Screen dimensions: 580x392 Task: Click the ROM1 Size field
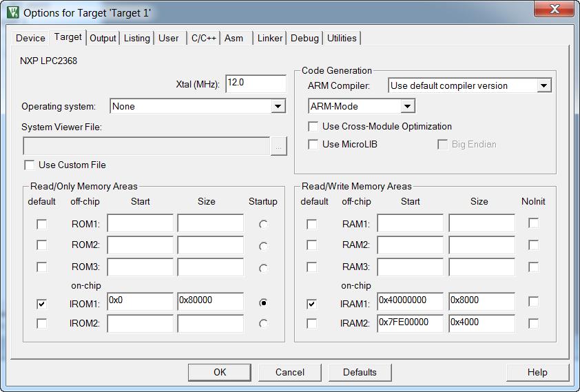click(x=211, y=223)
